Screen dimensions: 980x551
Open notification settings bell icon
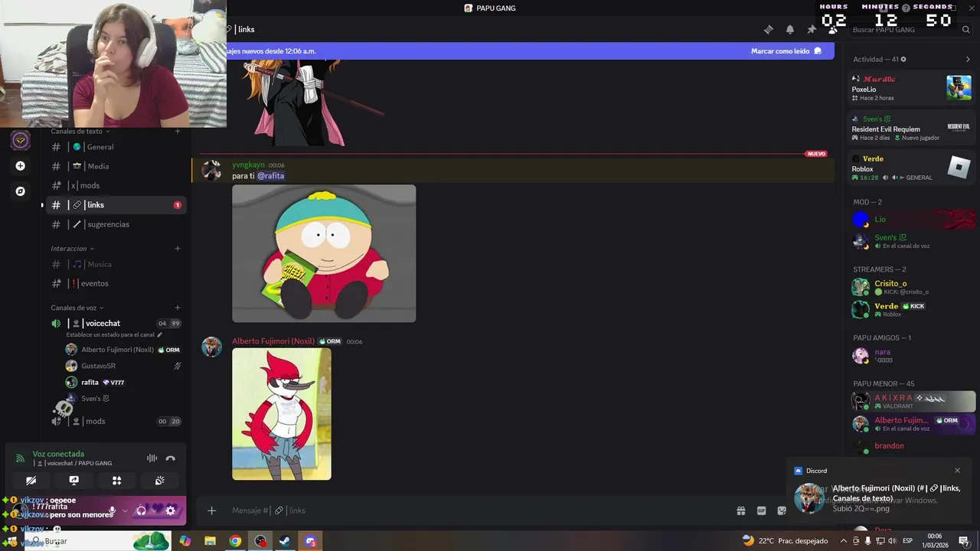(790, 30)
